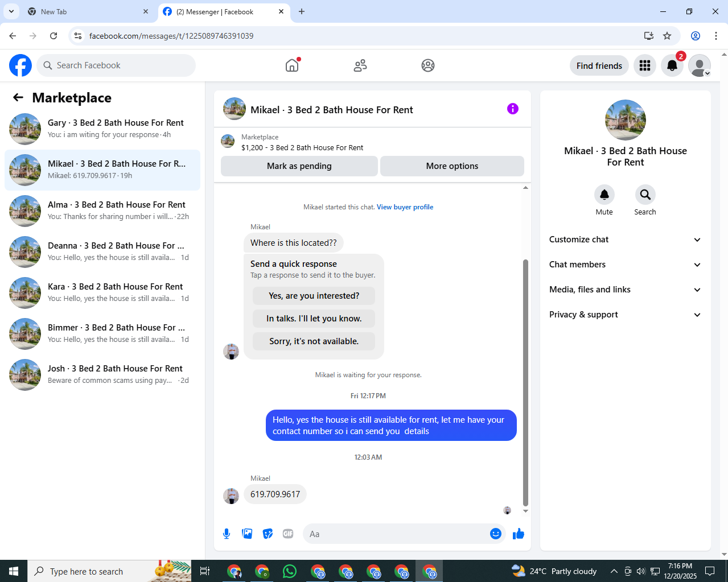Open the Chrome profile icon
The width and height of the screenshot is (728, 582).
[x=696, y=36]
